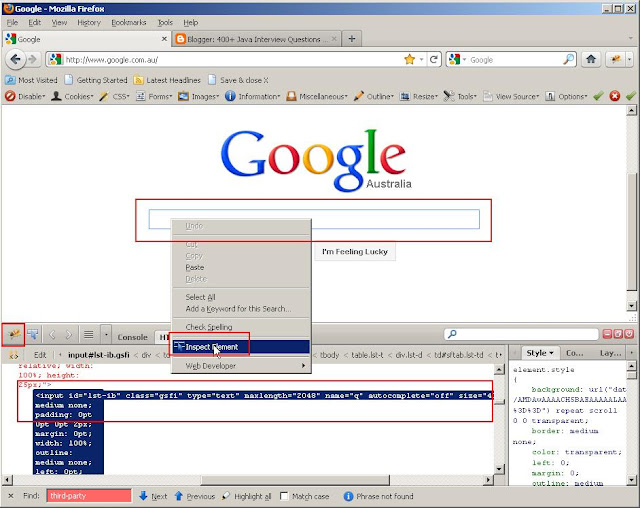Open Latest Headlines bookmark

[x=167, y=80]
